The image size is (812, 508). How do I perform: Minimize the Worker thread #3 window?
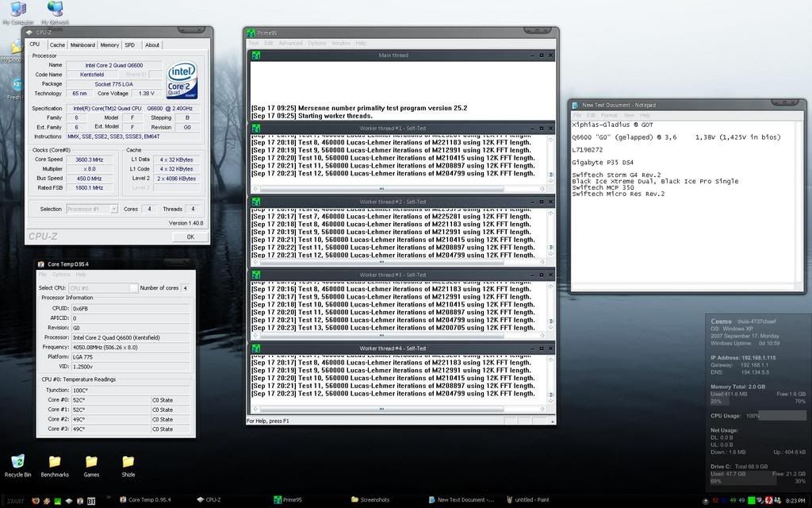pos(532,275)
